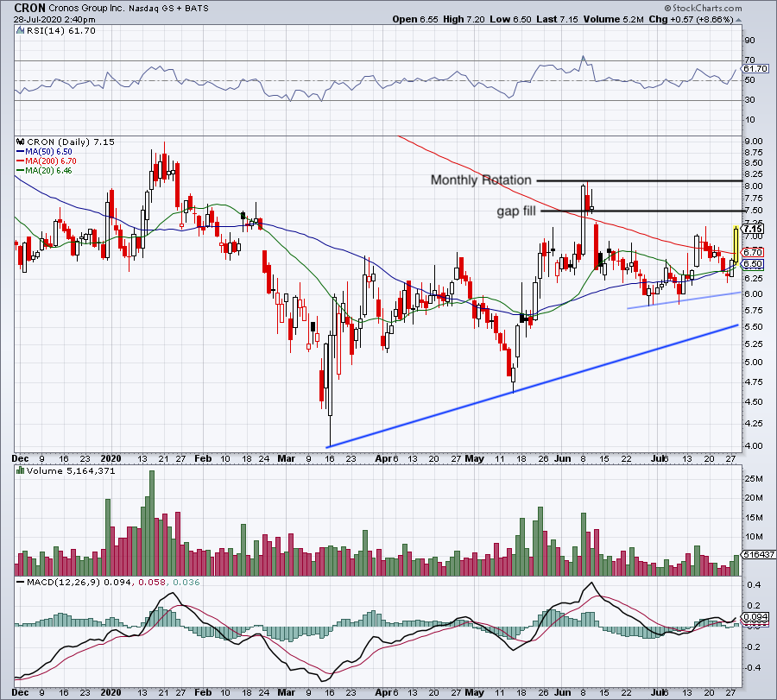
Task: Click the tallest green volume bar in January
Action: tap(152, 523)
